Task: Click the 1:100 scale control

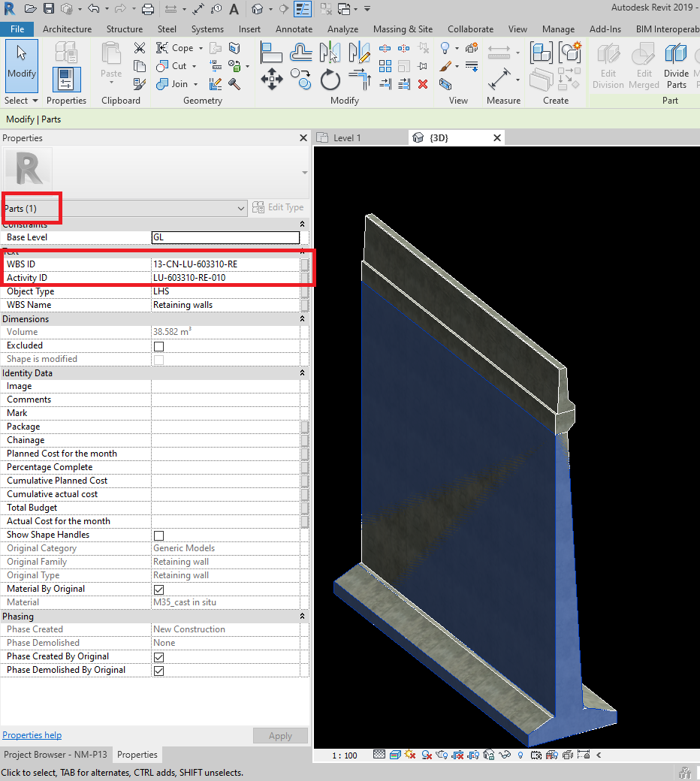Action: point(343,755)
